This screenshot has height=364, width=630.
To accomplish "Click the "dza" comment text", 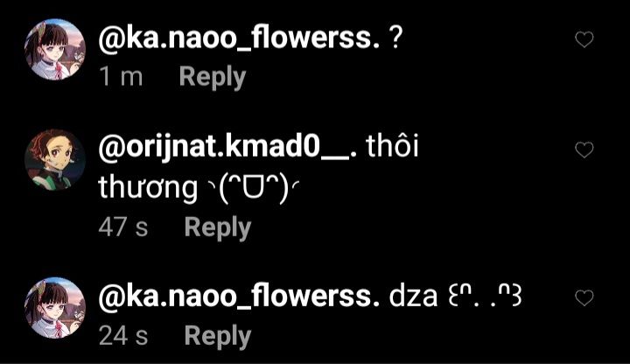I will tap(413, 297).
